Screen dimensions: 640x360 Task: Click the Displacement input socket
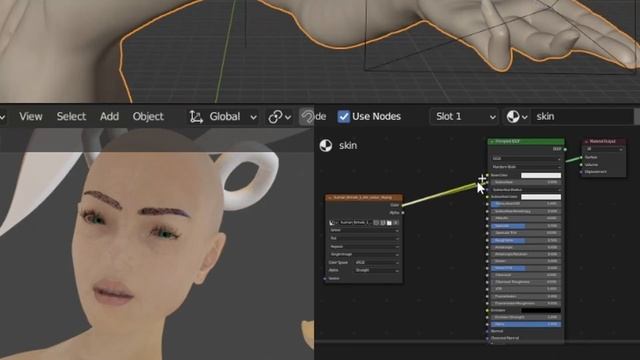tap(581, 172)
